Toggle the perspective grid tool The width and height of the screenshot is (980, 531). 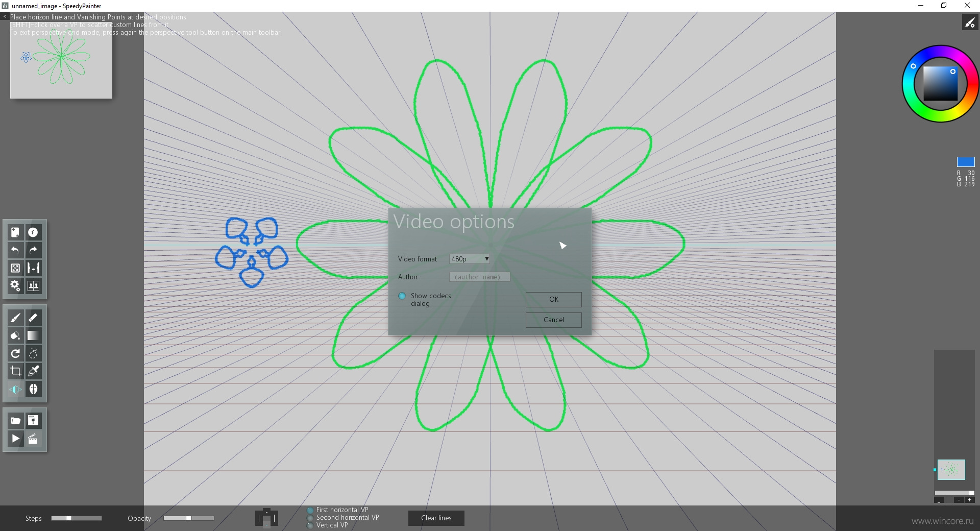pyautogui.click(x=15, y=389)
